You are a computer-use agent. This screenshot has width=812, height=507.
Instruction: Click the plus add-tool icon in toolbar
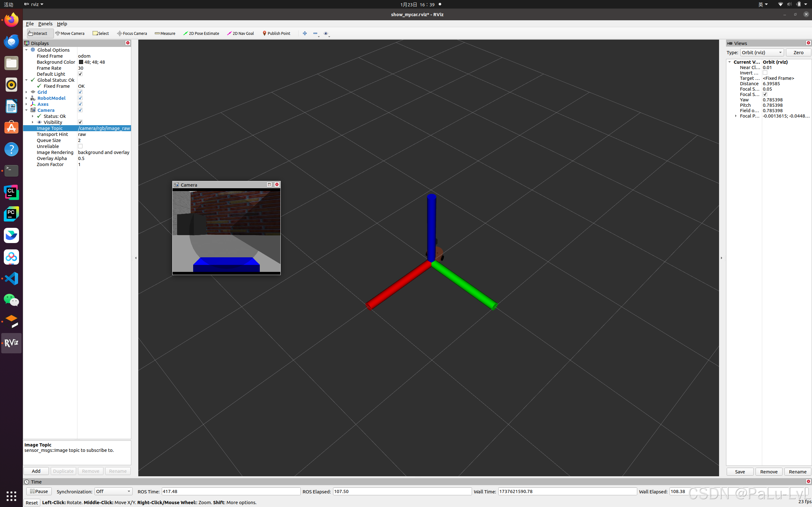pyautogui.click(x=305, y=33)
